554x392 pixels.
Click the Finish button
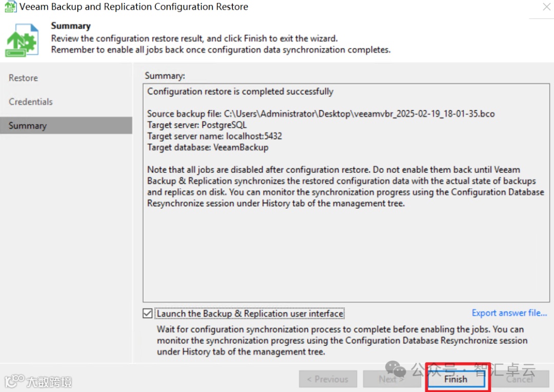click(456, 379)
